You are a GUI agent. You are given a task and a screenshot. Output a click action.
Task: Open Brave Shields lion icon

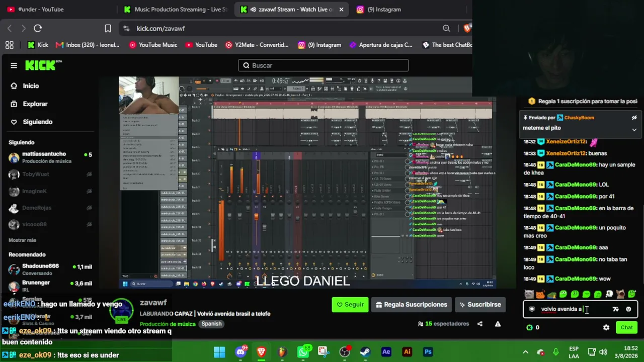click(x=467, y=29)
